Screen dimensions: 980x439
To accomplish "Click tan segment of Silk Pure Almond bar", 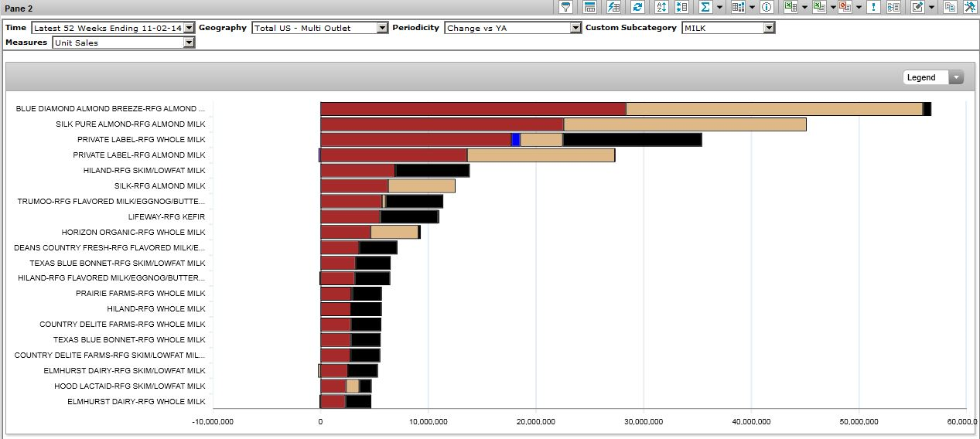I will (685, 124).
